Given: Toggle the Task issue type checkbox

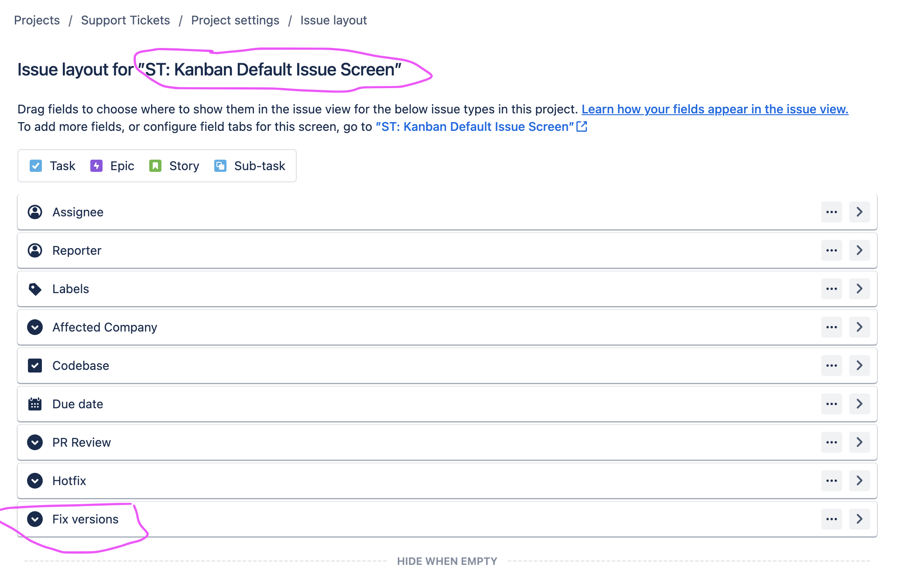Looking at the screenshot, I should (x=36, y=166).
